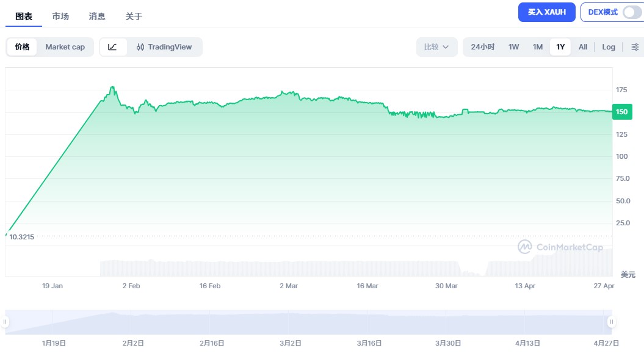The image size is (644, 356).
Task: Grab the left range selector handle
Action: pyautogui.click(x=5, y=322)
